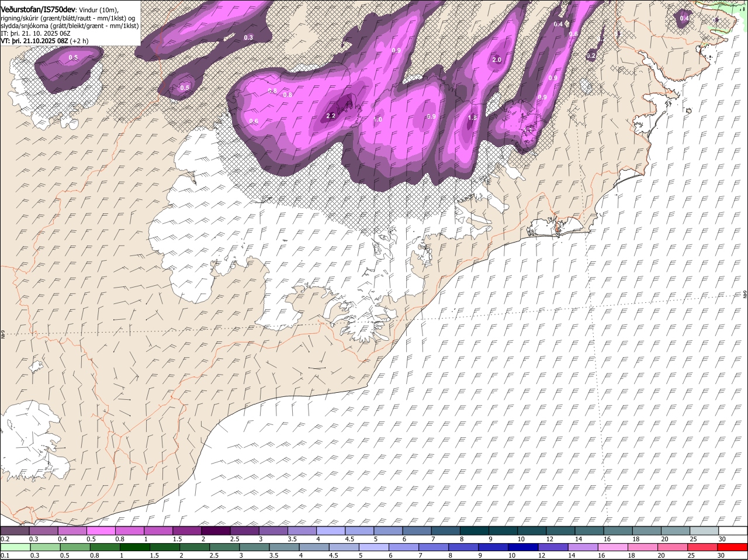The image size is (748, 560).
Task: Select the snow scale swatch starting at 0.4
Action: [x=72, y=530]
